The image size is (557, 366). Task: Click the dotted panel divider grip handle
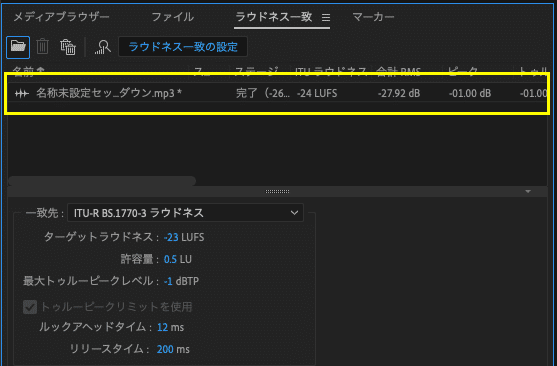coord(277,192)
